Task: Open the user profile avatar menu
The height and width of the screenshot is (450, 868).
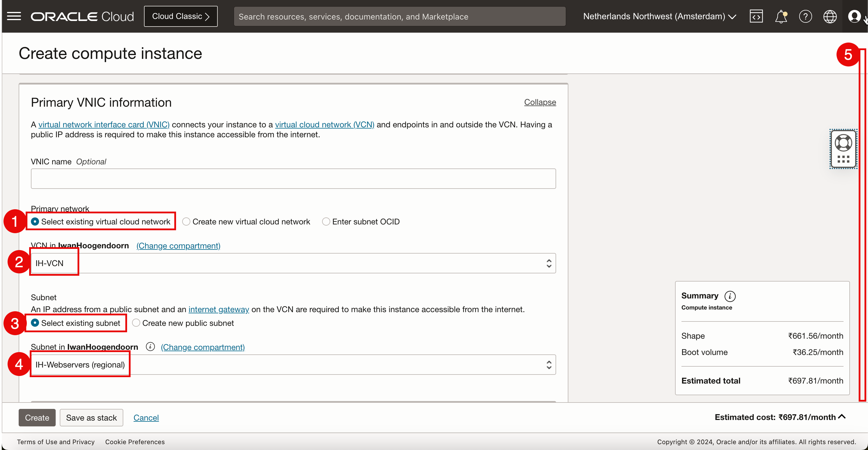Action: (854, 16)
